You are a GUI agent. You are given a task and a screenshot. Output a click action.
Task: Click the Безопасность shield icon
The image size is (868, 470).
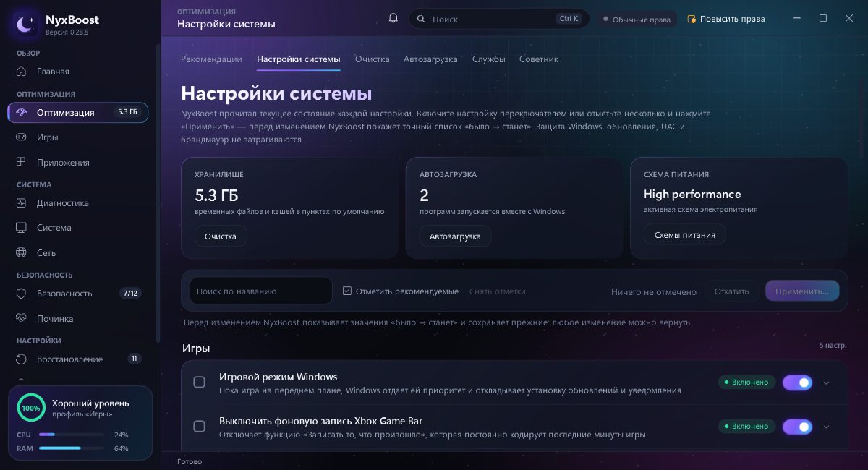pos(22,294)
